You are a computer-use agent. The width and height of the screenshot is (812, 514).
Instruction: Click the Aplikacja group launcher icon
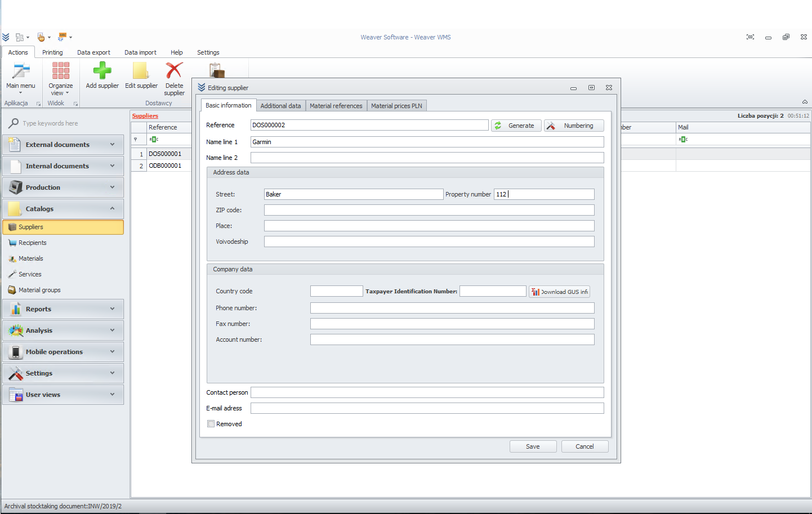(x=39, y=104)
